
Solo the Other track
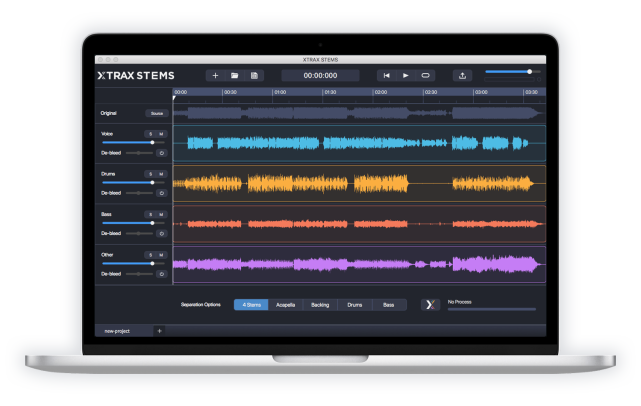[x=150, y=255]
